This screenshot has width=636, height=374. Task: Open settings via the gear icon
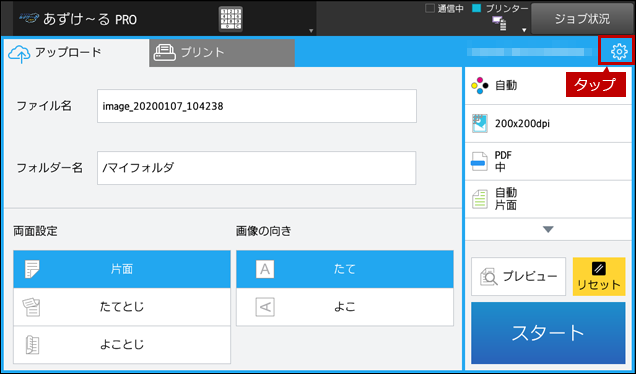tap(619, 52)
